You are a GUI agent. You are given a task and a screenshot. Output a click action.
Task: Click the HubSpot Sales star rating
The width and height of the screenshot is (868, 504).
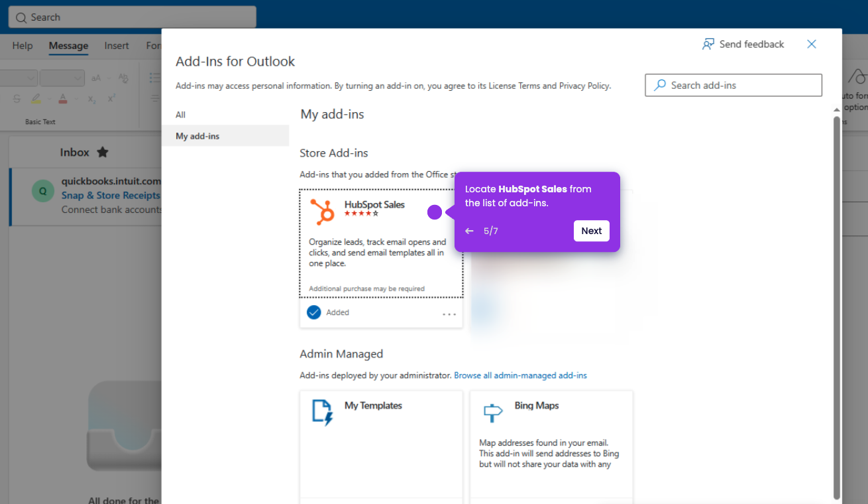(x=361, y=214)
